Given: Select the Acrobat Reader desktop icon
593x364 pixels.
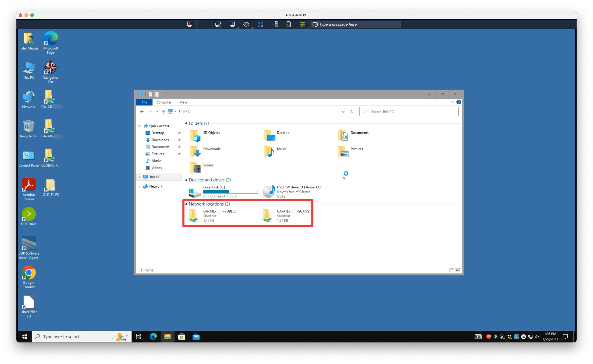Looking at the screenshot, I should point(29,189).
